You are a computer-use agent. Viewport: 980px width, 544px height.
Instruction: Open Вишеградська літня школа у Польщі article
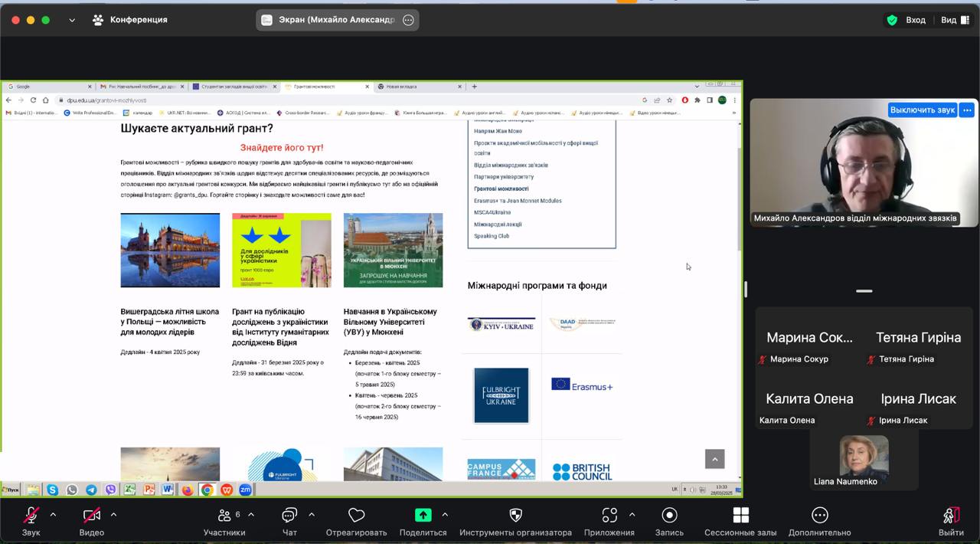(x=170, y=322)
